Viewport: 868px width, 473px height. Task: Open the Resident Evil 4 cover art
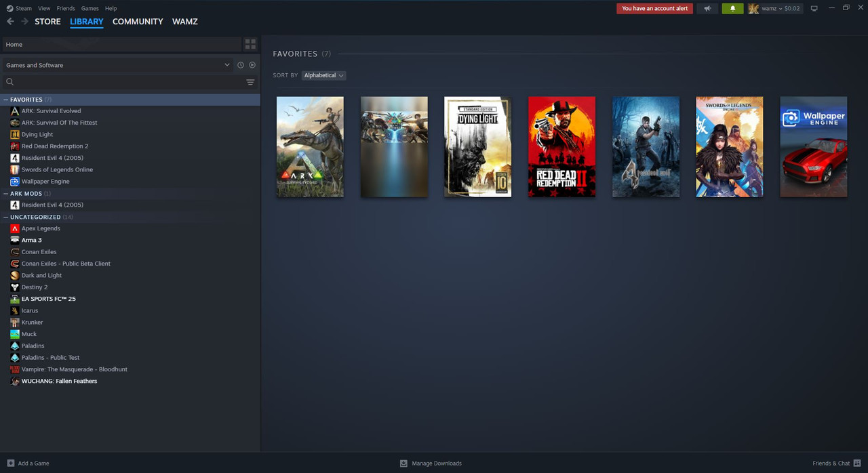tap(646, 146)
